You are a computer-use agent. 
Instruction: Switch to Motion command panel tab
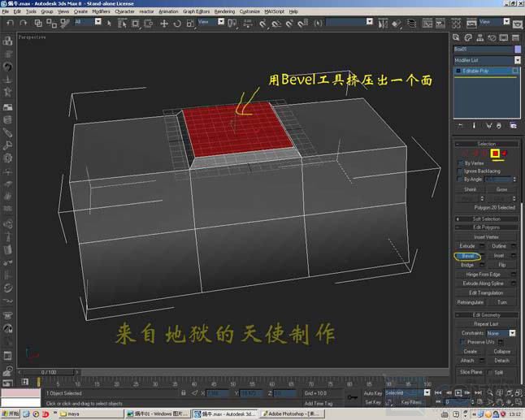(x=492, y=37)
